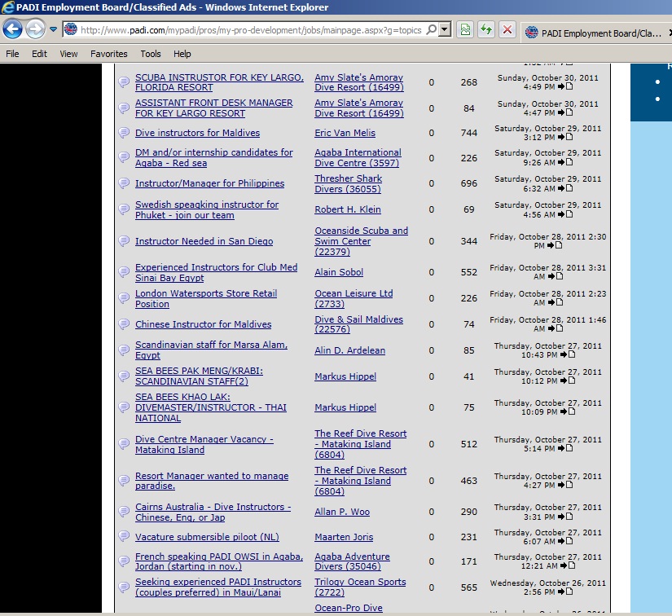Click the search magnifier in address bar
Viewport: 672px width, 616px height.
(432, 29)
